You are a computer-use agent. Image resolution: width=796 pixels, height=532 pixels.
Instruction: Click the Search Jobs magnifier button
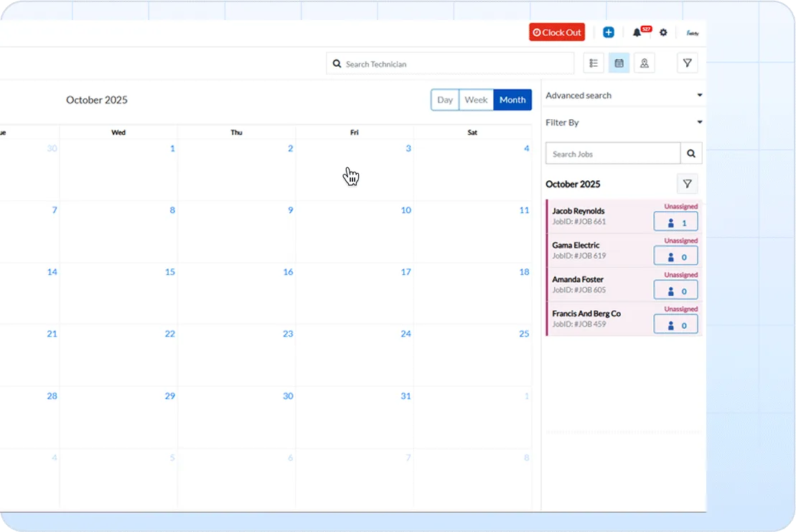pos(691,154)
